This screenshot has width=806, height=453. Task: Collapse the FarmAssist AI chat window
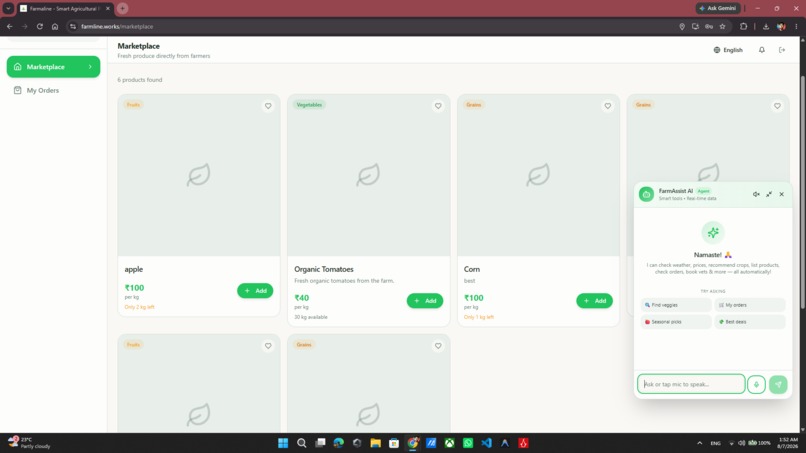point(769,194)
